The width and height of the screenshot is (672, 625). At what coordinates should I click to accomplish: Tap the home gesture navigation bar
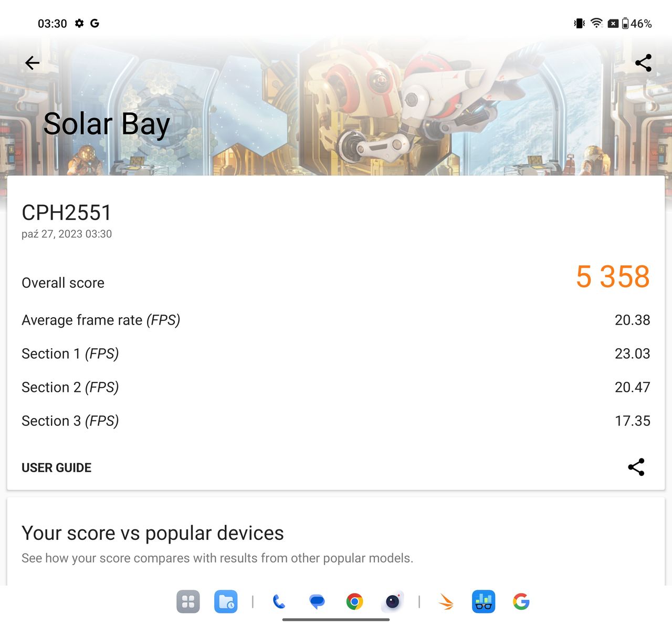[x=336, y=620]
